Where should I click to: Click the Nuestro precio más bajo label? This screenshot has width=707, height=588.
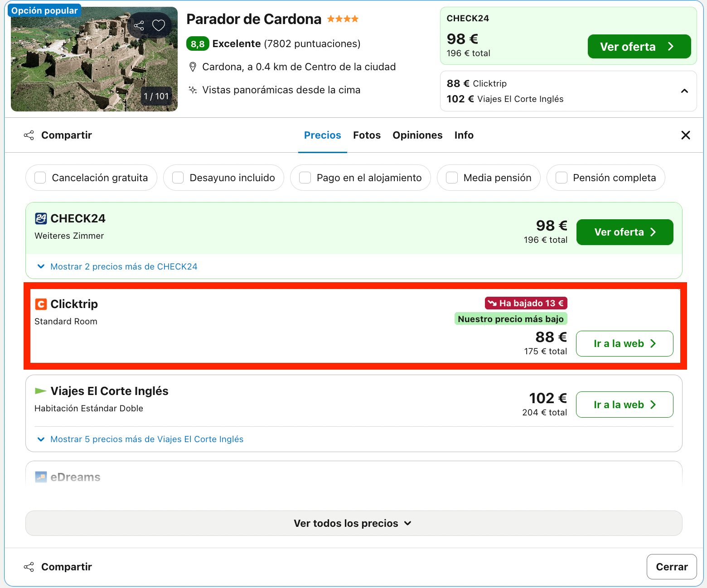pos(511,319)
